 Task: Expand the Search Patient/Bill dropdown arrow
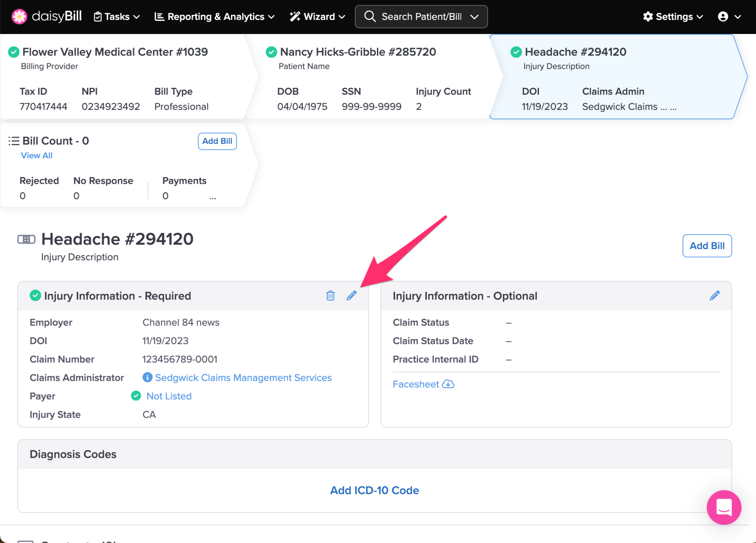click(475, 17)
